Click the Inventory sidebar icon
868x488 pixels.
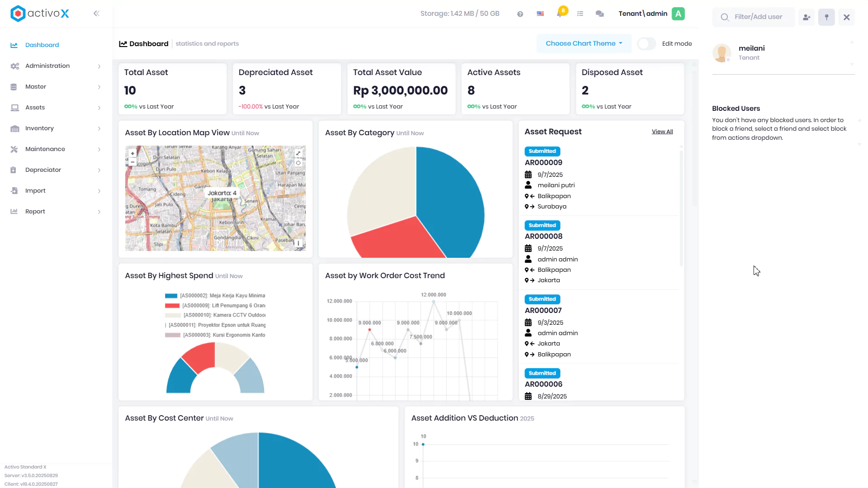coord(14,128)
